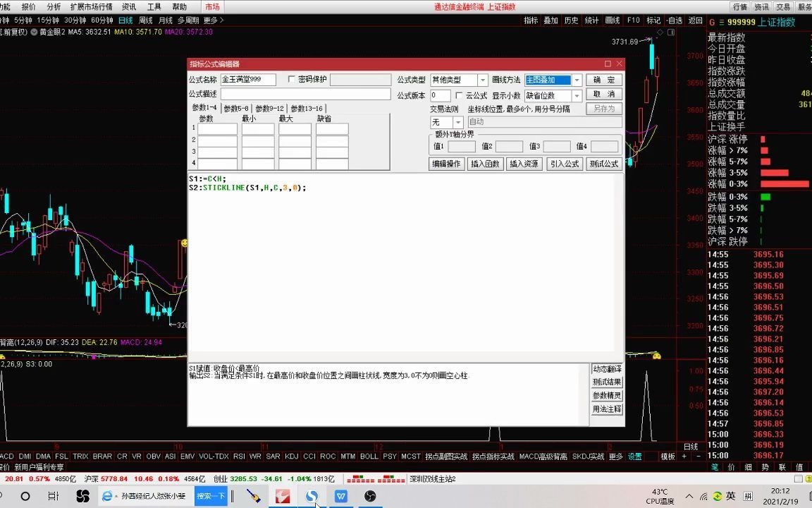The width and height of the screenshot is (812, 508).
Task: Open the 交易法则 rule dropdown showing 无
Action: pyautogui.click(x=457, y=121)
